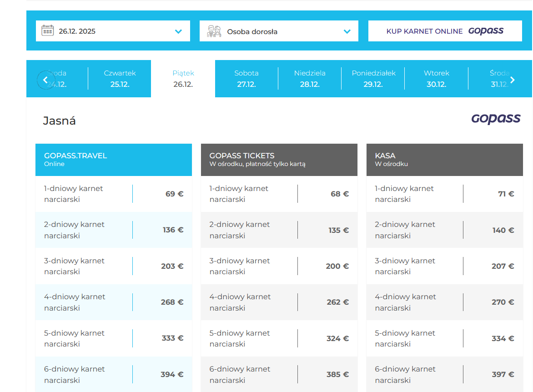This screenshot has height=392, width=533.
Task: Switch to Sobota 27.12. tab
Action: (x=246, y=79)
